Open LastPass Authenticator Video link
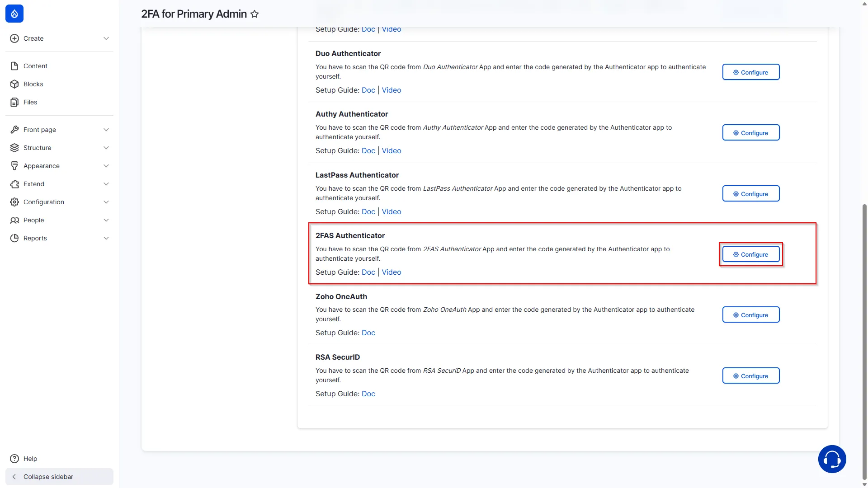Viewport: 868px width, 488px height. tap(392, 211)
